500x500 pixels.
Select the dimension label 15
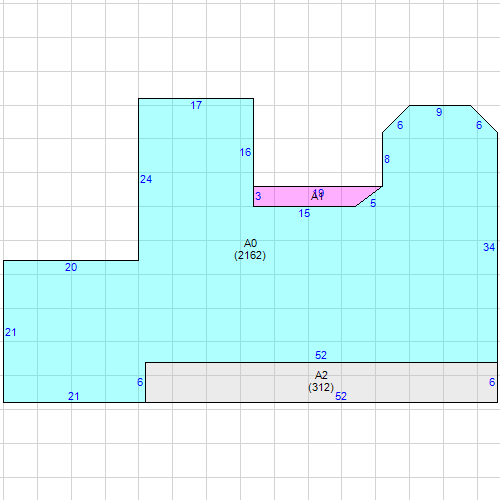304,213
